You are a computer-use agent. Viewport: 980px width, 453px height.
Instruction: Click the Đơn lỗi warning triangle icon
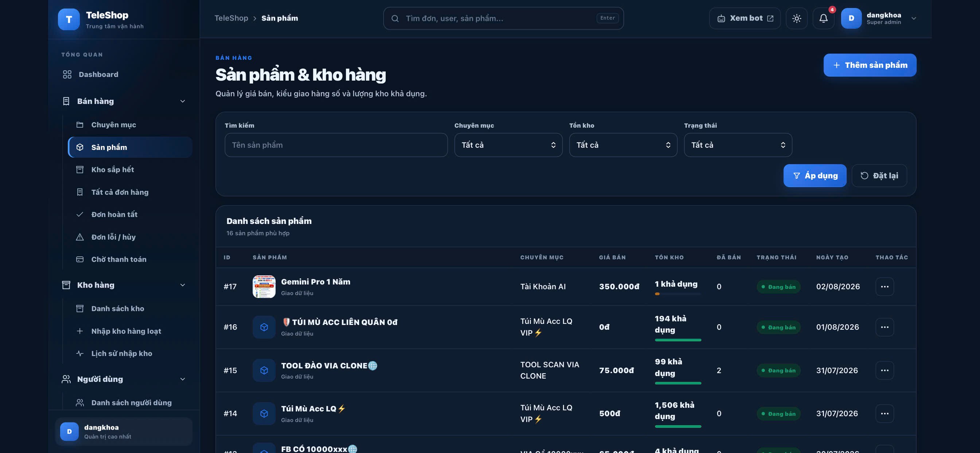tap(79, 237)
